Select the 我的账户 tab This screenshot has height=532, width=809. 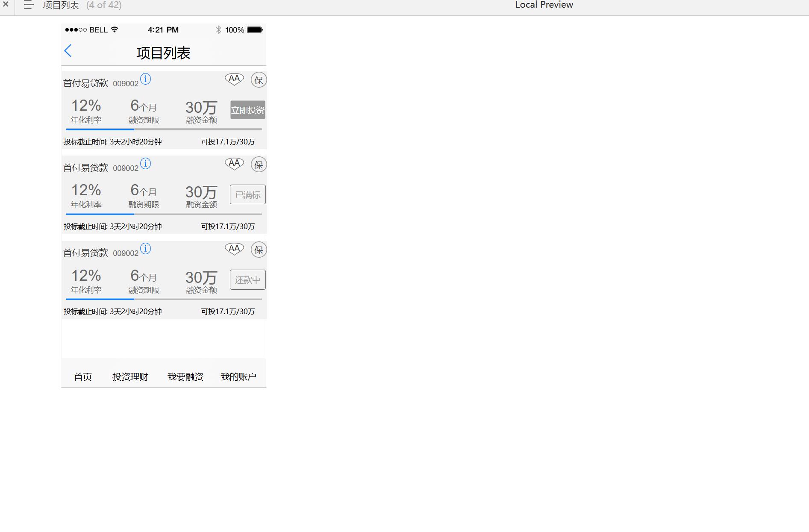tap(238, 376)
